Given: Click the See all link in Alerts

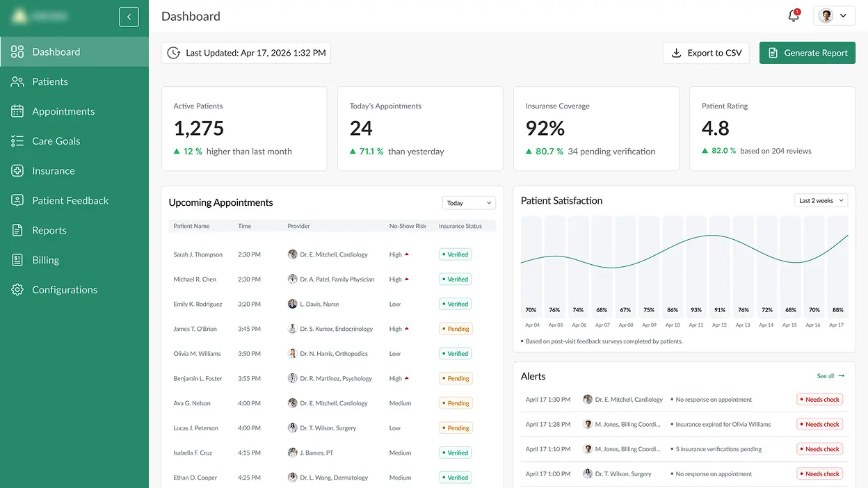Looking at the screenshot, I should [825, 376].
